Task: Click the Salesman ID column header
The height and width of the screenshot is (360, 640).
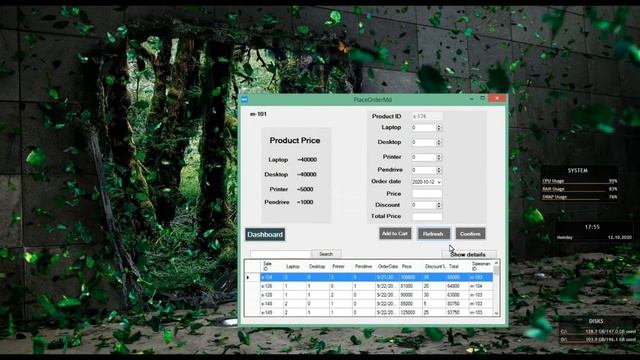Action: point(480,266)
